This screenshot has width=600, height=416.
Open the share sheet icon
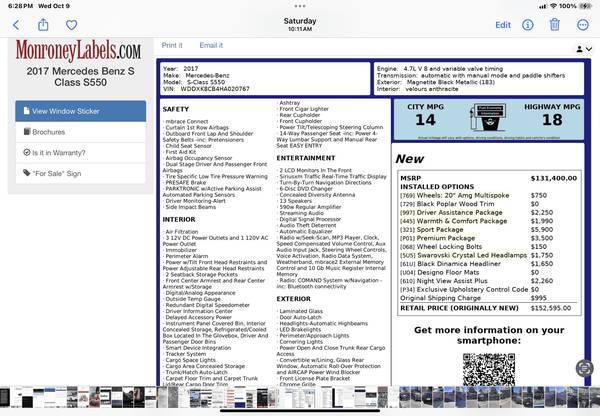pos(43,25)
